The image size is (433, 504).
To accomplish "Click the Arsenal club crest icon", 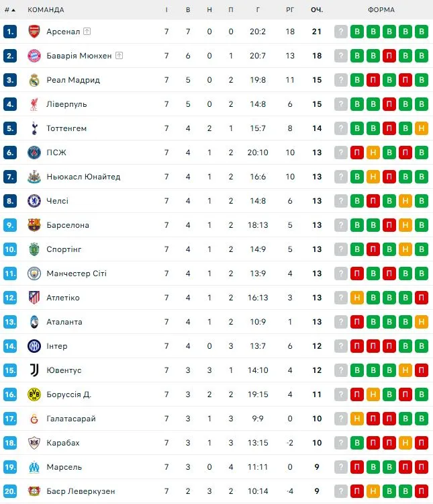I will 34,32.
